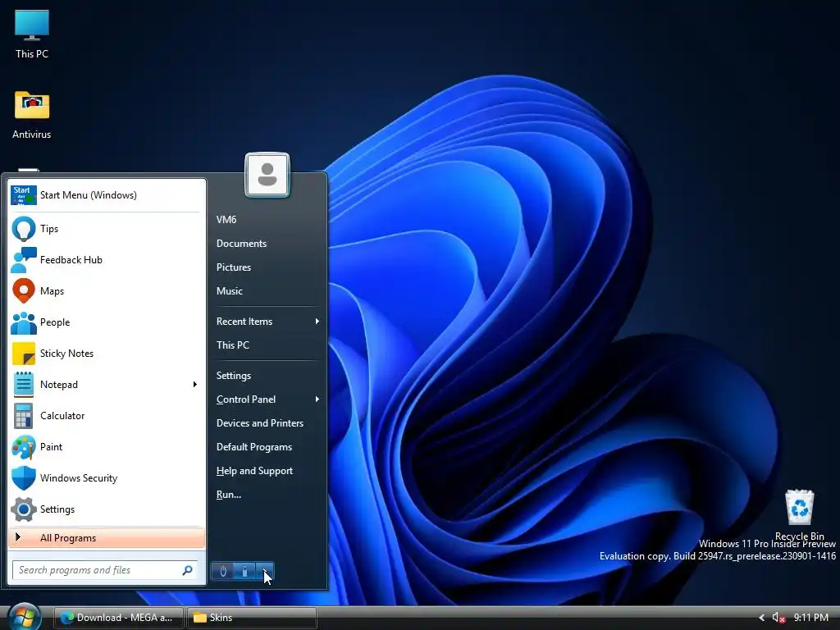Image resolution: width=840 pixels, height=630 pixels.
Task: Switch to Download - MEGA taskbar window
Action: pyautogui.click(x=119, y=618)
